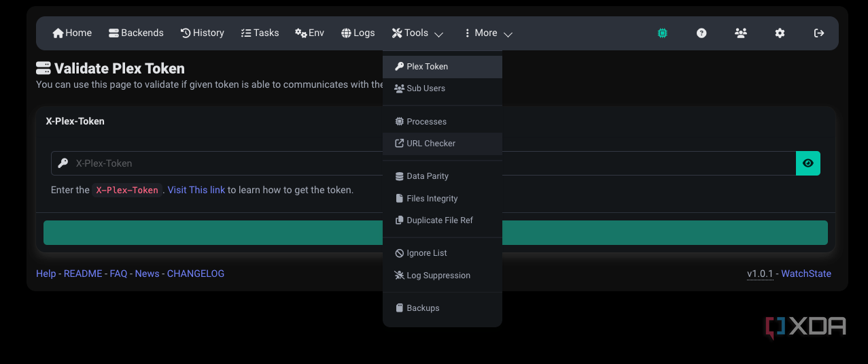The image size is (868, 364).
Task: Open URL Checker from Tools menu
Action: pos(442,144)
